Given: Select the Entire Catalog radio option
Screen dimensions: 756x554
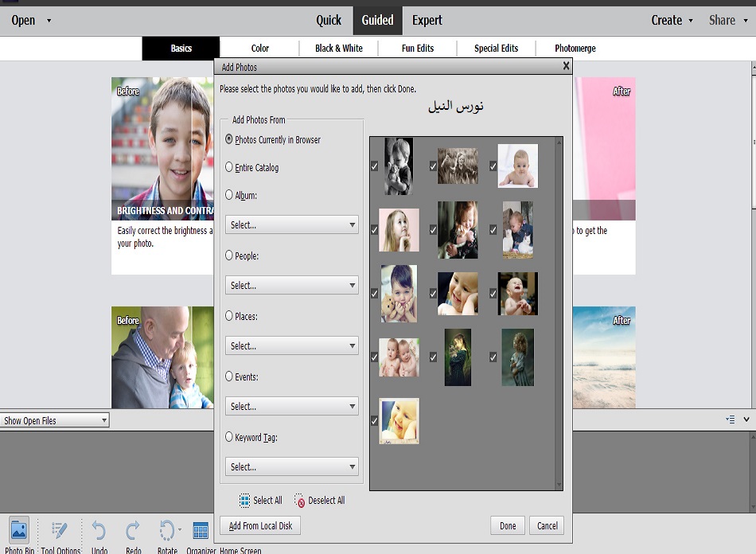Looking at the screenshot, I should point(229,167).
